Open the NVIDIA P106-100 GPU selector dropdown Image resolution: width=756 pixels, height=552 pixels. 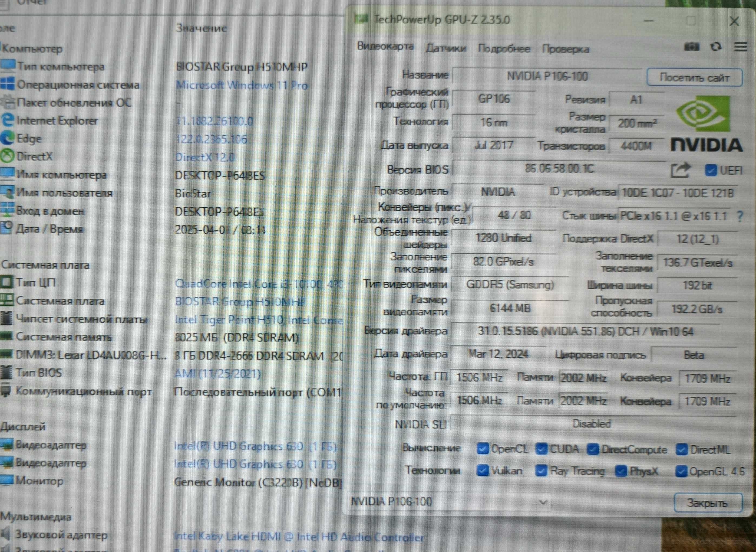coord(449,502)
